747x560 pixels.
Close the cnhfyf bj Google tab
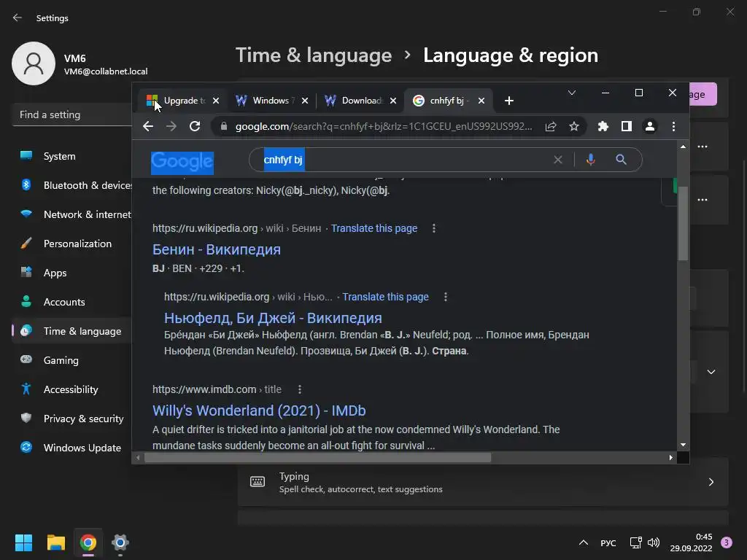tap(481, 101)
